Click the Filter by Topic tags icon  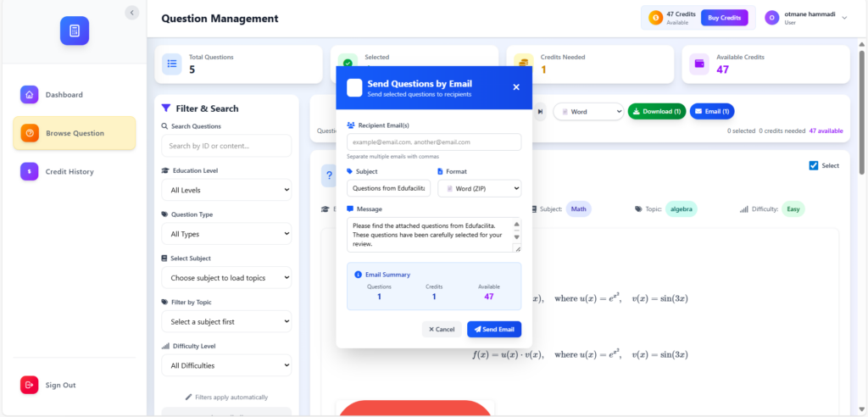[164, 303]
